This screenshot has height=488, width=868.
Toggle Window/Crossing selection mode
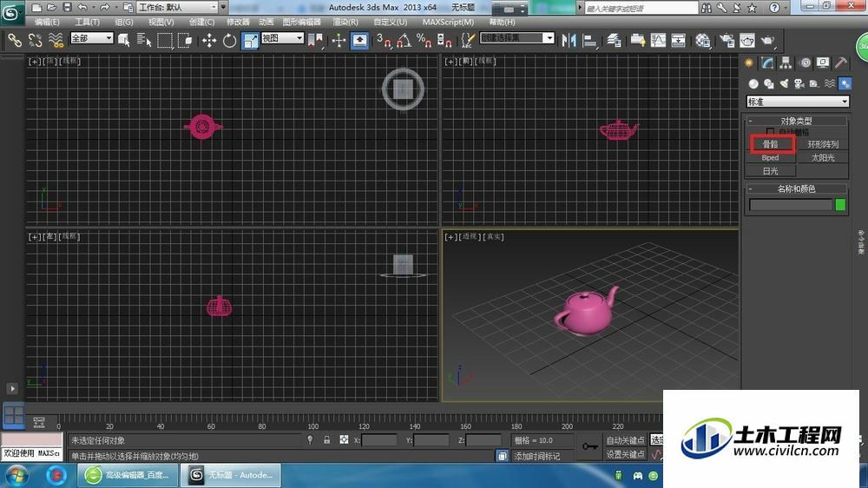click(186, 40)
